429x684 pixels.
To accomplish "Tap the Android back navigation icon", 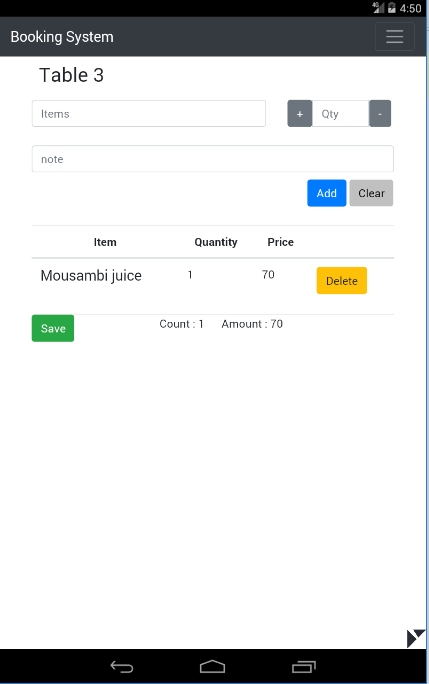I will pyautogui.click(x=122, y=666).
